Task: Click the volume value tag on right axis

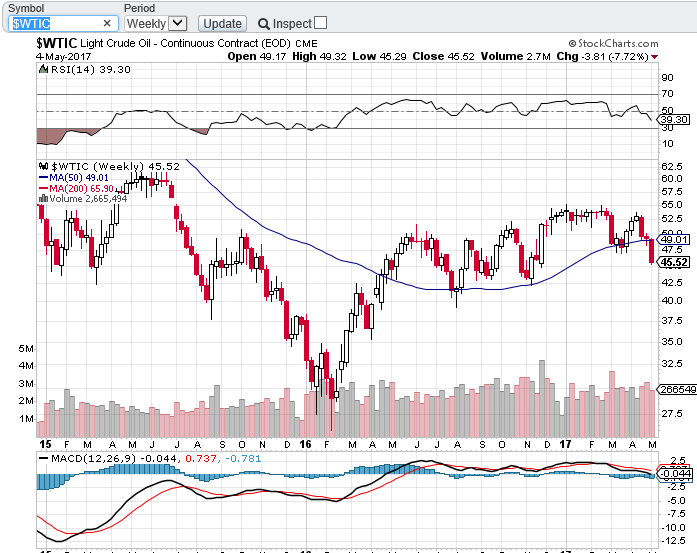Action: coord(677,389)
